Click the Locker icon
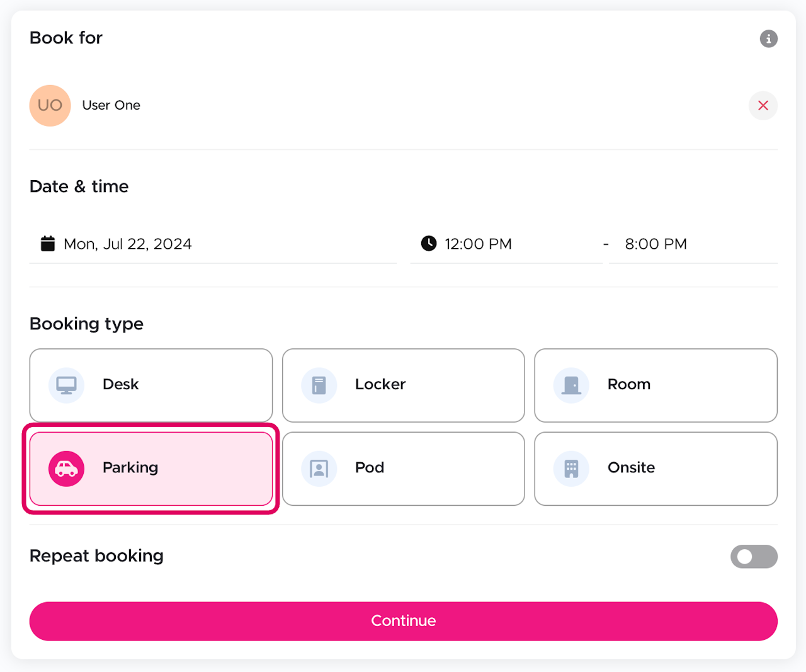806x672 pixels. (x=319, y=385)
